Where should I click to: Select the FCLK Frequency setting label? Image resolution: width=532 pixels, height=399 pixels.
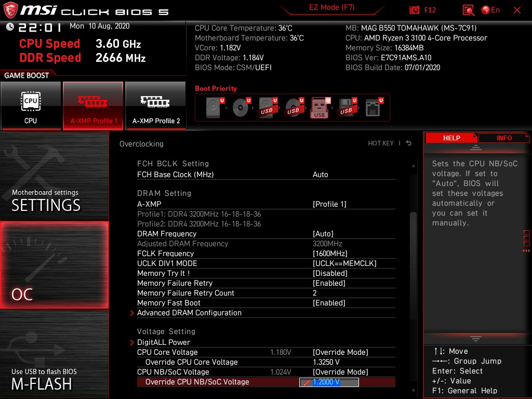[165, 254]
